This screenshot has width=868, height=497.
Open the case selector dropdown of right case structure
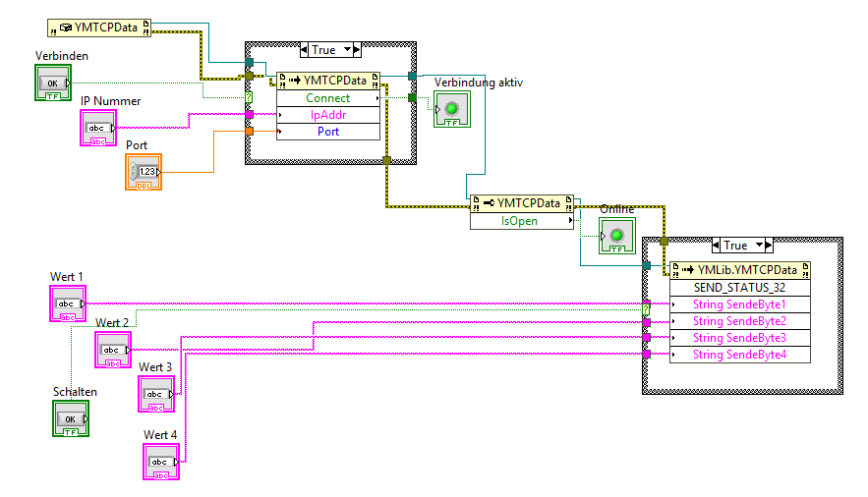(760, 245)
